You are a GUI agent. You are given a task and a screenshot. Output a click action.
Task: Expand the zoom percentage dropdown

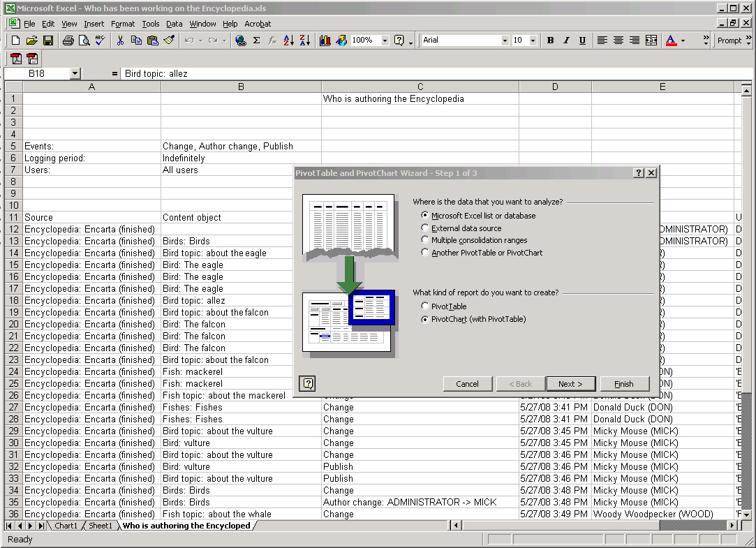pos(385,40)
